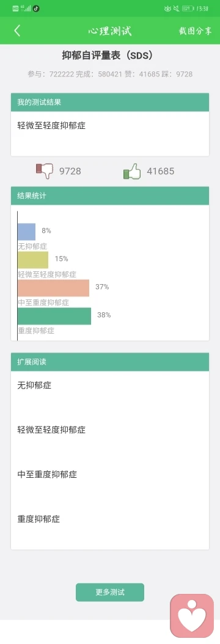
Task: Select the 结果统计 section header
Action: pyautogui.click(x=110, y=196)
